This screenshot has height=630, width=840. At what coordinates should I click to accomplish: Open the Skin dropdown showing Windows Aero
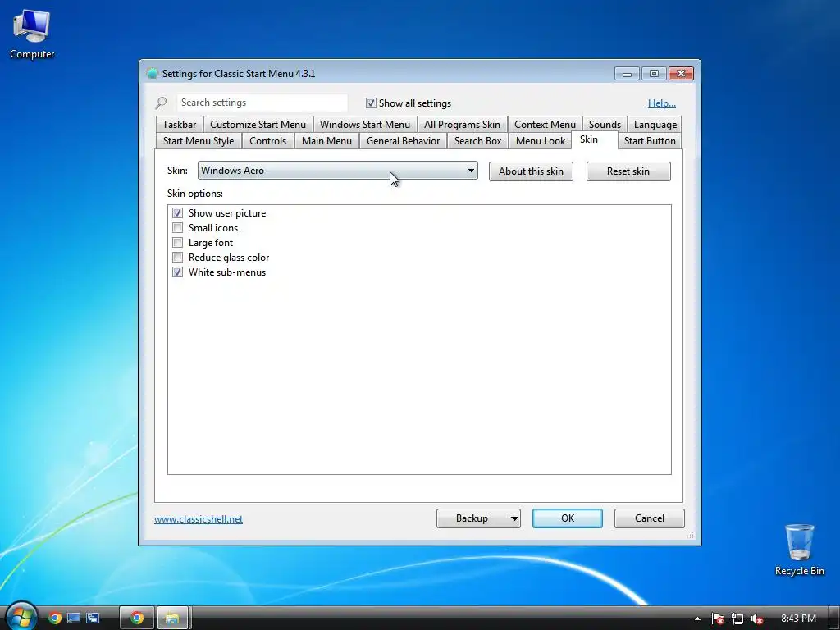[337, 171]
